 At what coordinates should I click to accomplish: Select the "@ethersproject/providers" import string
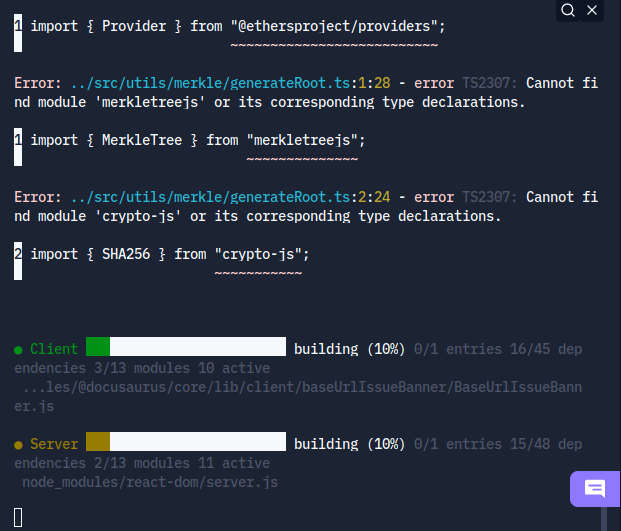point(334,26)
